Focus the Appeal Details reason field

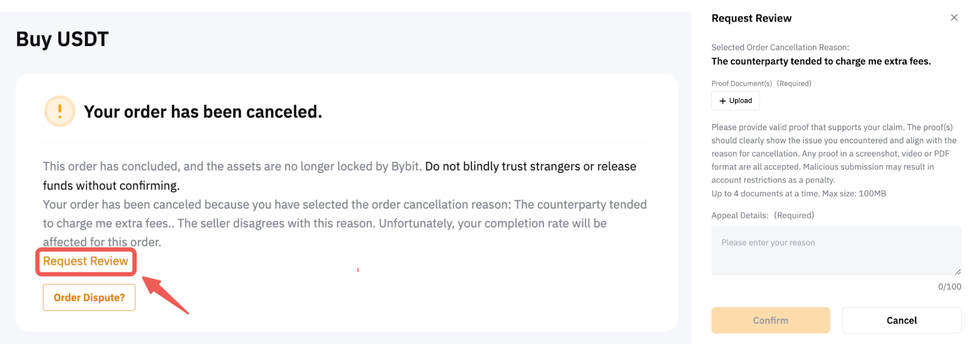pyautogui.click(x=835, y=251)
